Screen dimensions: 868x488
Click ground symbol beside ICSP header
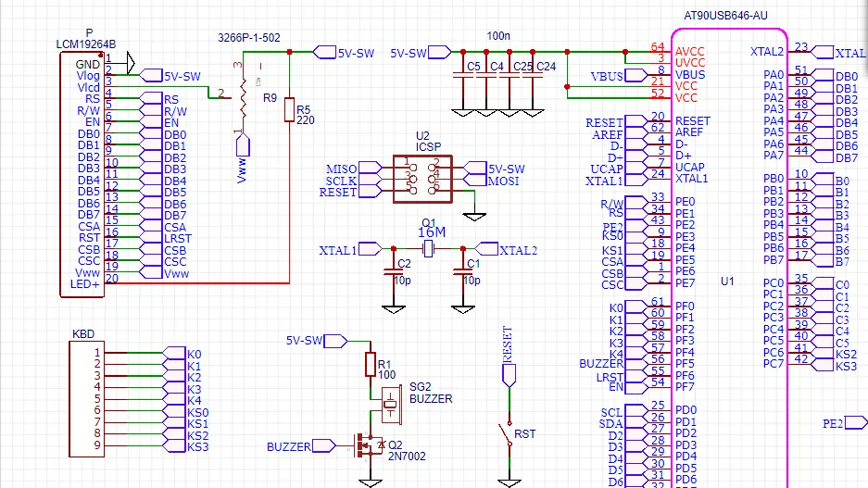point(474,217)
